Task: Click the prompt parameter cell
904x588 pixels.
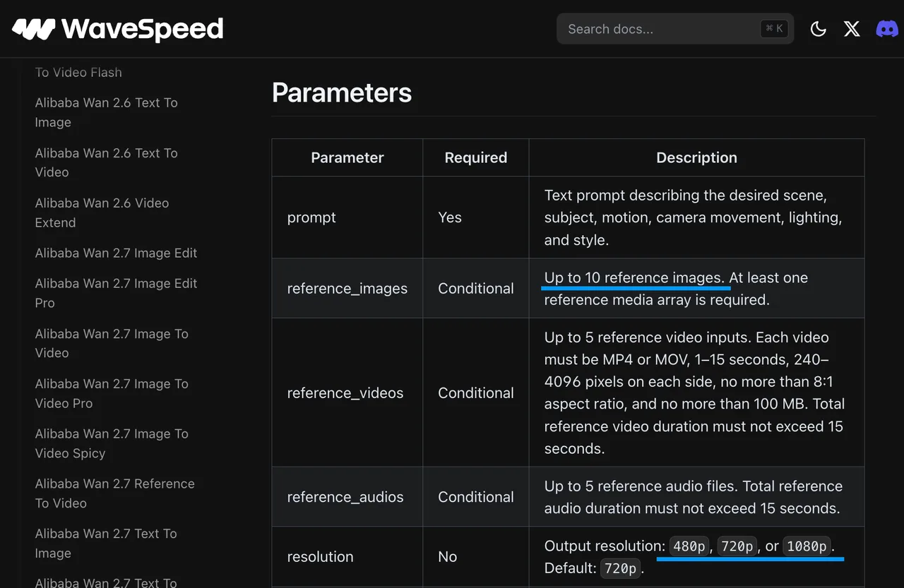Action: (347, 217)
